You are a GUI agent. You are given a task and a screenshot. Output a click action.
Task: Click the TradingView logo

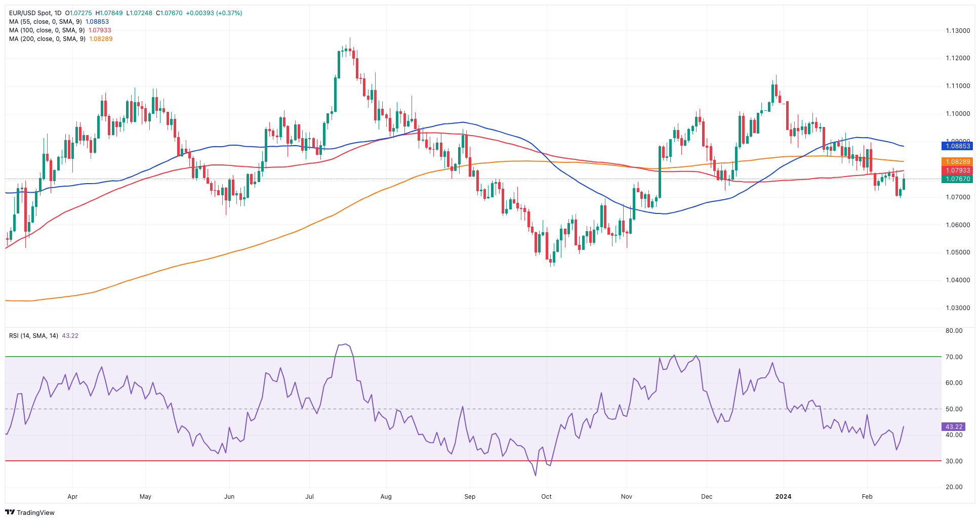point(29,512)
